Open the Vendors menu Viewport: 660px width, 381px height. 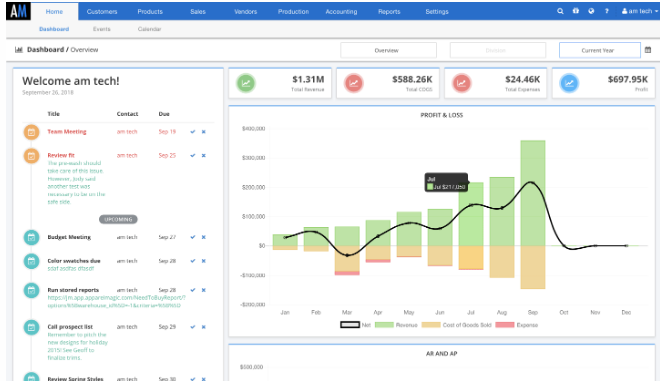click(245, 11)
